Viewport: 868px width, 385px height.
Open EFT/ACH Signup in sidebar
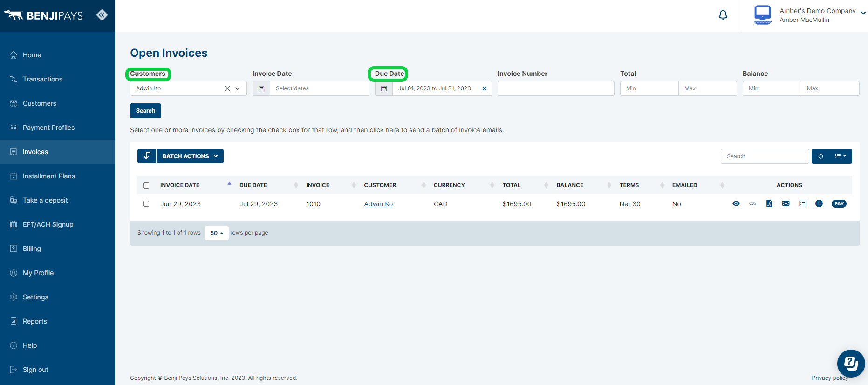click(x=57, y=224)
